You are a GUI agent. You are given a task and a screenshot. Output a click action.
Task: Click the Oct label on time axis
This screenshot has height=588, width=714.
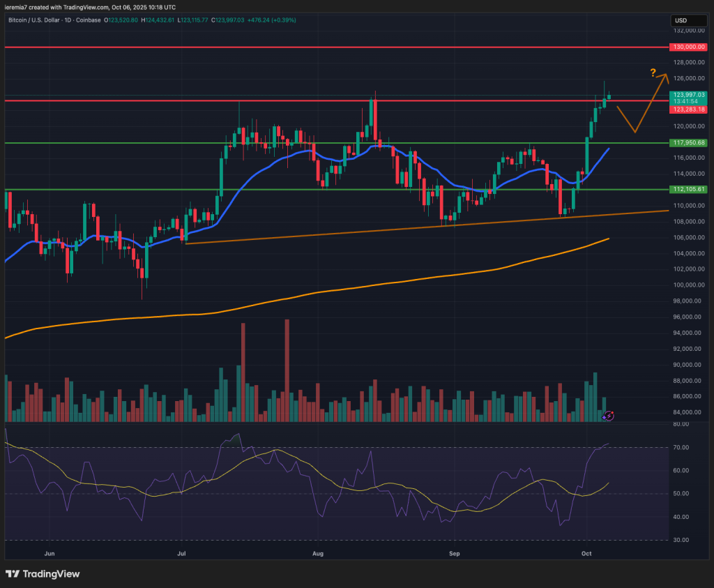pyautogui.click(x=586, y=553)
